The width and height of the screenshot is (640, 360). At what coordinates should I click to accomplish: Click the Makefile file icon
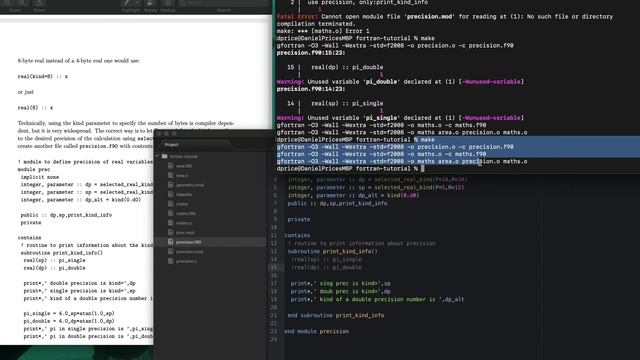pyautogui.click(x=171, y=194)
